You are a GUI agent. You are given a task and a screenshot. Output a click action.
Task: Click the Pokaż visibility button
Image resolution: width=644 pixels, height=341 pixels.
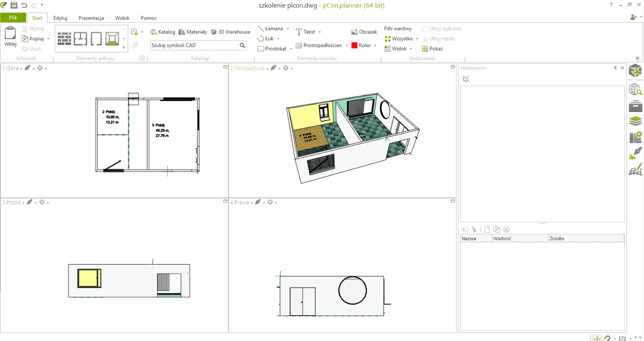[x=432, y=49]
